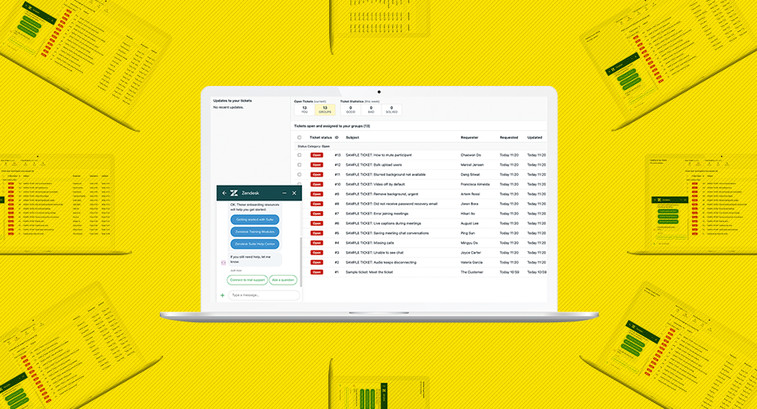The image size is (757, 409).
Task: Check the box for ticket #13
Action: point(299,155)
